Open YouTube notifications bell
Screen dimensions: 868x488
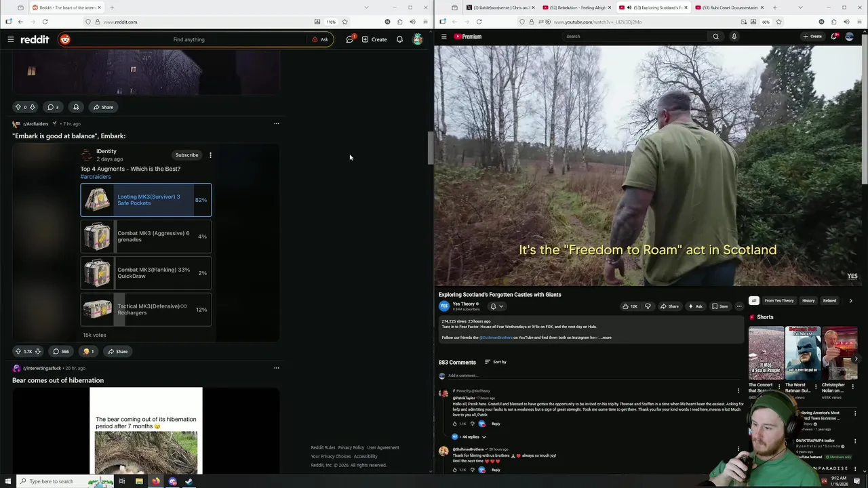(834, 37)
